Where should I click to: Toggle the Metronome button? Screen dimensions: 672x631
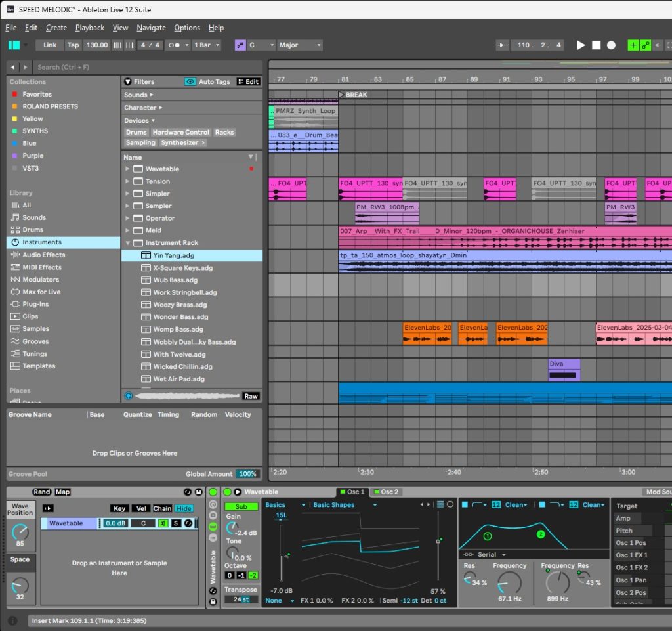point(174,45)
